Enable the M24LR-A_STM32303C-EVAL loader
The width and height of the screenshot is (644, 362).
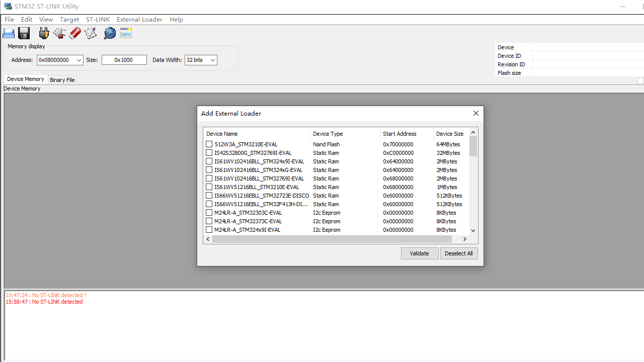coord(209,212)
